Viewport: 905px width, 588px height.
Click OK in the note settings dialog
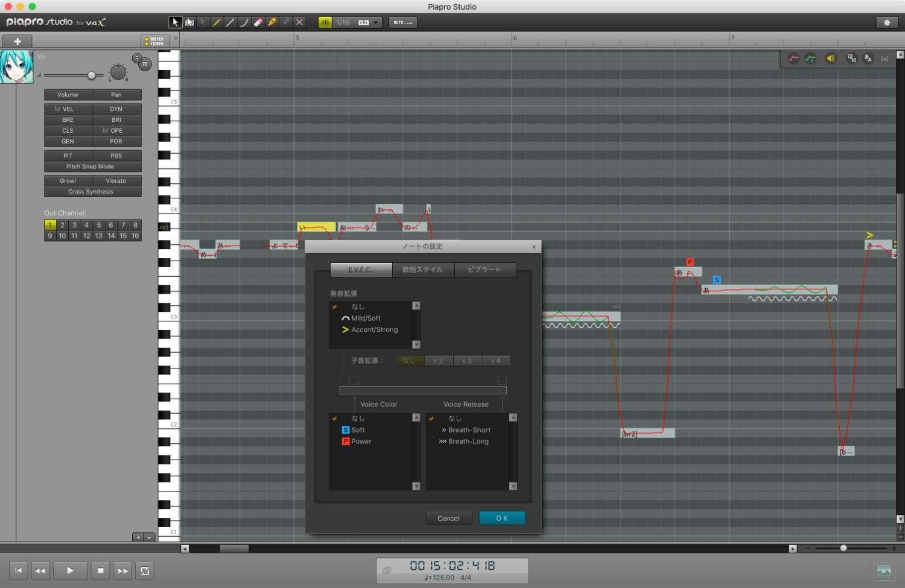[x=502, y=518]
